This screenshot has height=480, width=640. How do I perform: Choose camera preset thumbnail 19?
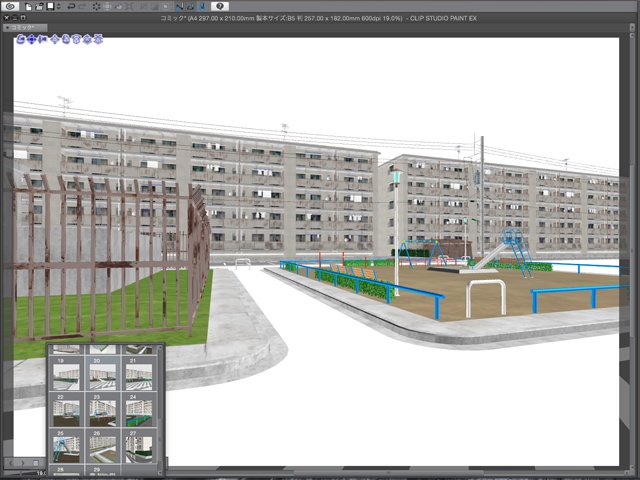click(x=66, y=377)
